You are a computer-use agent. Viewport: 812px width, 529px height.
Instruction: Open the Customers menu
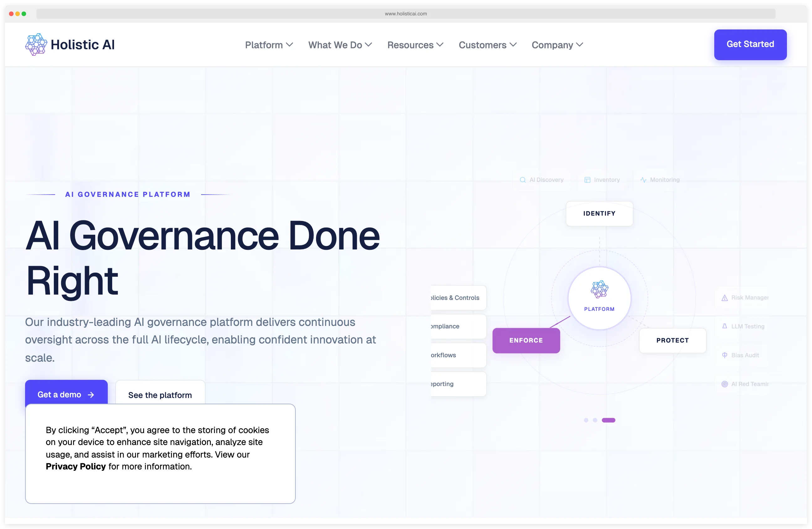coord(487,45)
